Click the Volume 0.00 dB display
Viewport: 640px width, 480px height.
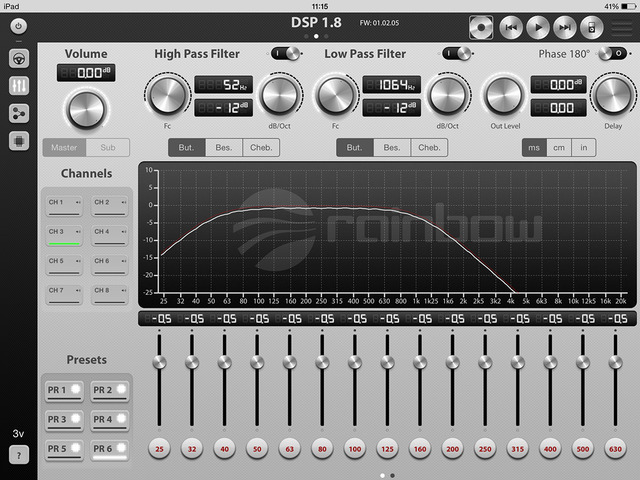coord(86,73)
